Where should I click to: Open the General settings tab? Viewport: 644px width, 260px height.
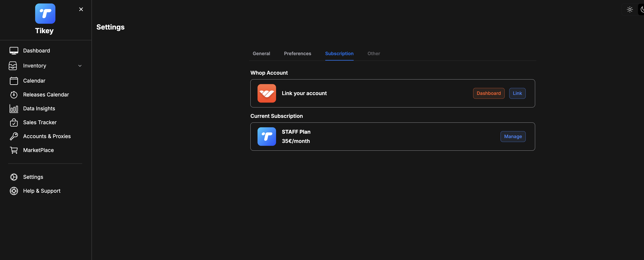point(261,53)
